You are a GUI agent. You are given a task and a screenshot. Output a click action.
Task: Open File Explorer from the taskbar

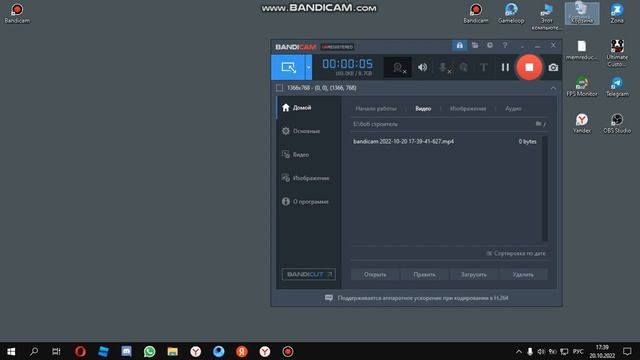172,351
